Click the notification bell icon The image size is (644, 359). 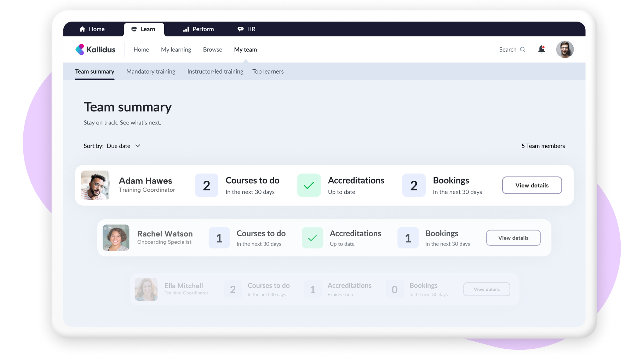pos(541,50)
